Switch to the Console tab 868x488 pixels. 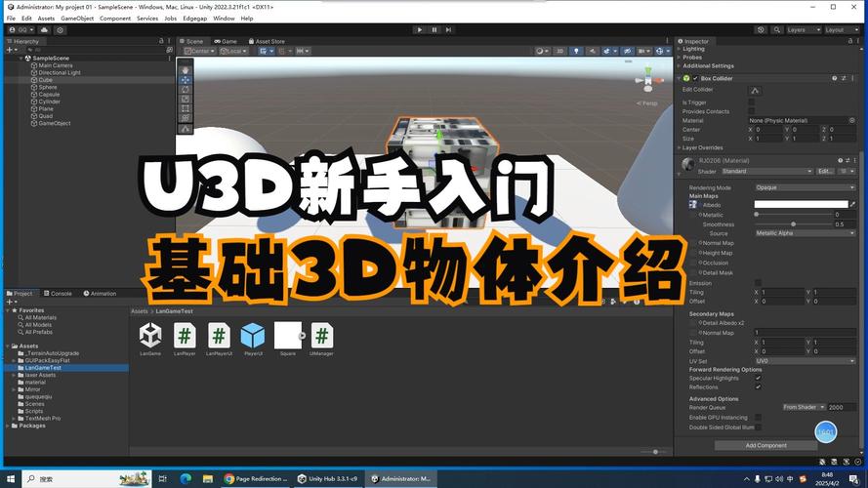[59, 293]
